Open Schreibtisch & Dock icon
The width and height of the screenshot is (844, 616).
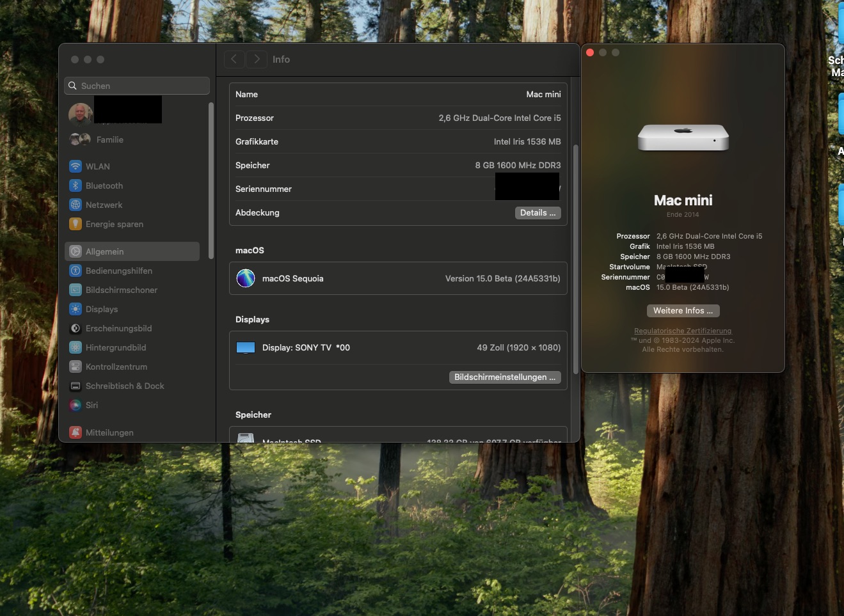click(x=76, y=386)
